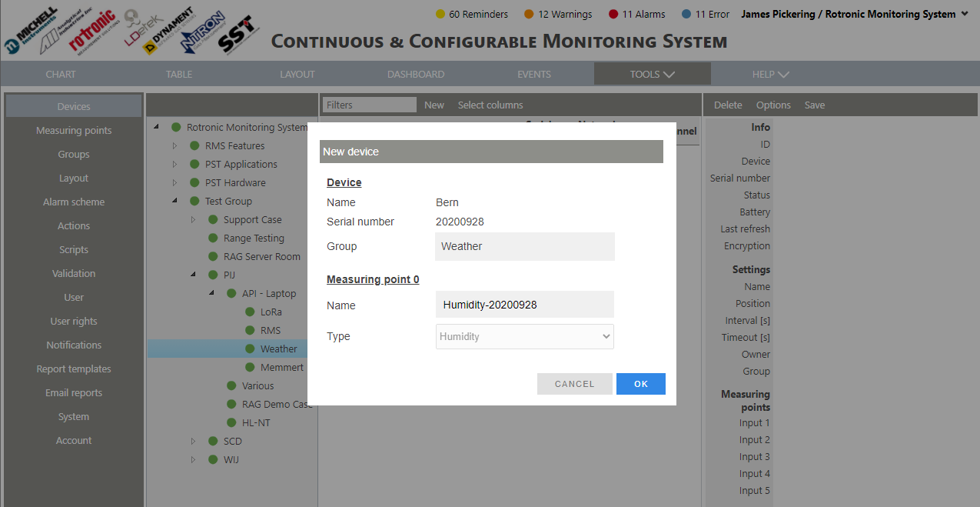Expand the PST Applications tree node
The width and height of the screenshot is (980, 507).
tap(174, 164)
